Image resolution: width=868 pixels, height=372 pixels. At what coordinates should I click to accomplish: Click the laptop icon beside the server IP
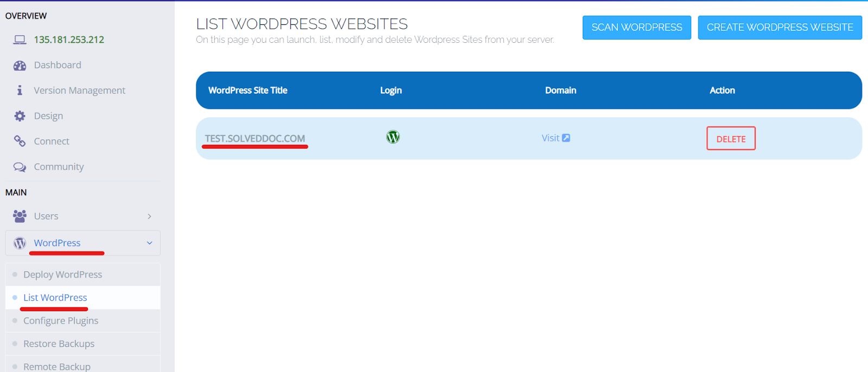(20, 40)
